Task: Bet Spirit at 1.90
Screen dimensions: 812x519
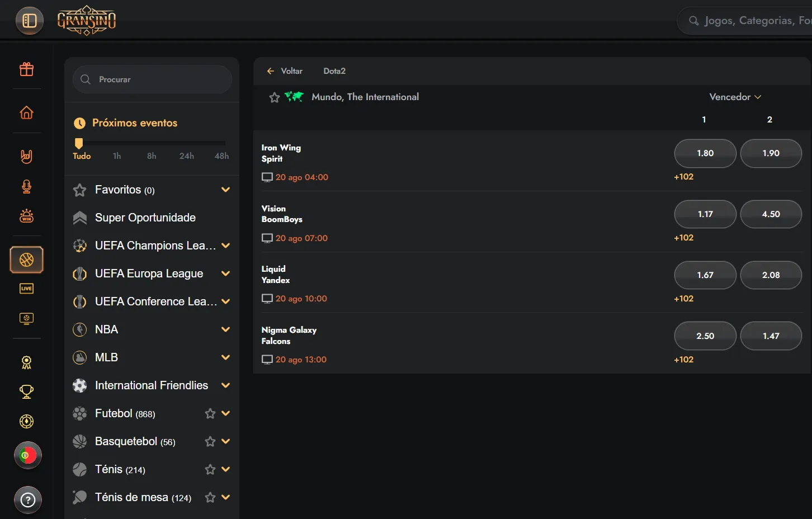Action: tap(771, 153)
